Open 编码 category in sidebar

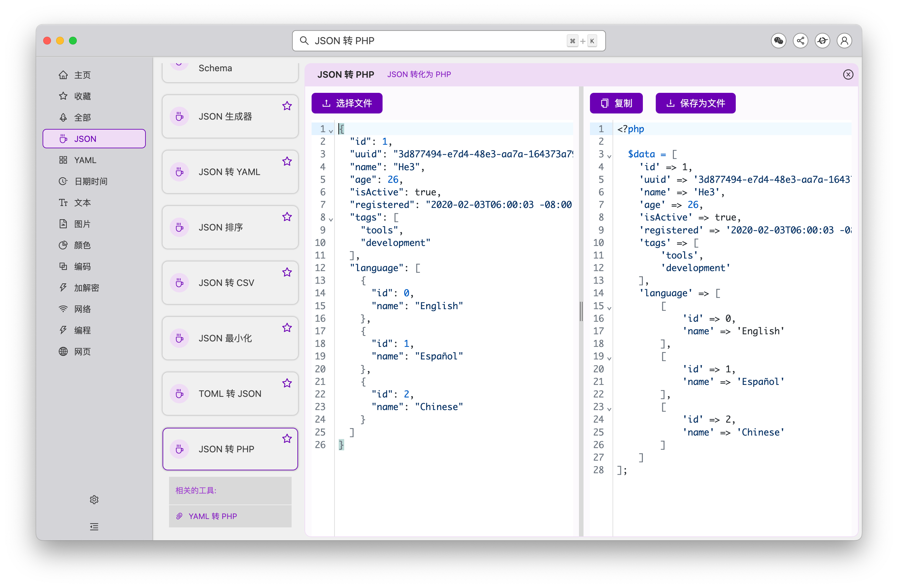tap(94, 266)
